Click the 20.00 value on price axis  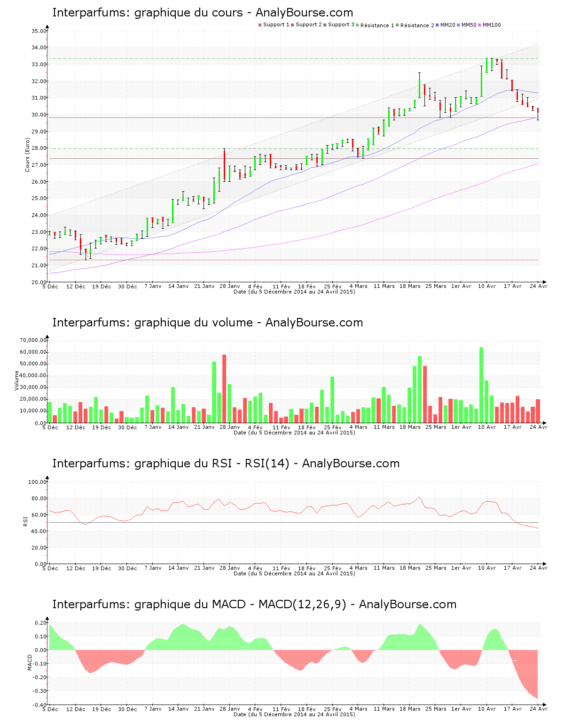[x=39, y=282]
